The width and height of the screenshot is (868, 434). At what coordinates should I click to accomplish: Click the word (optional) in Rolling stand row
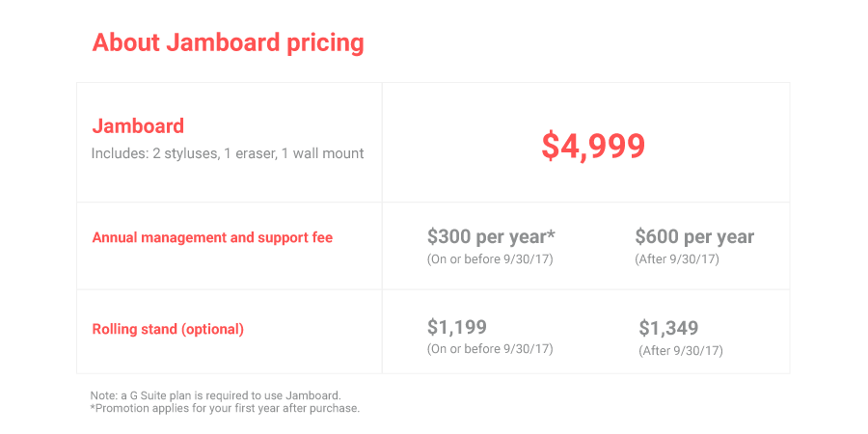pos(212,330)
